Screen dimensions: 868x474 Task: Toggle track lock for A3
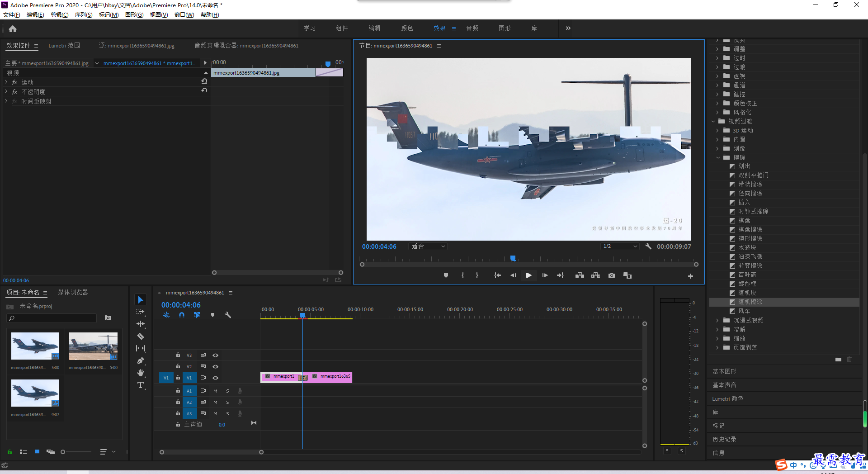click(x=178, y=413)
